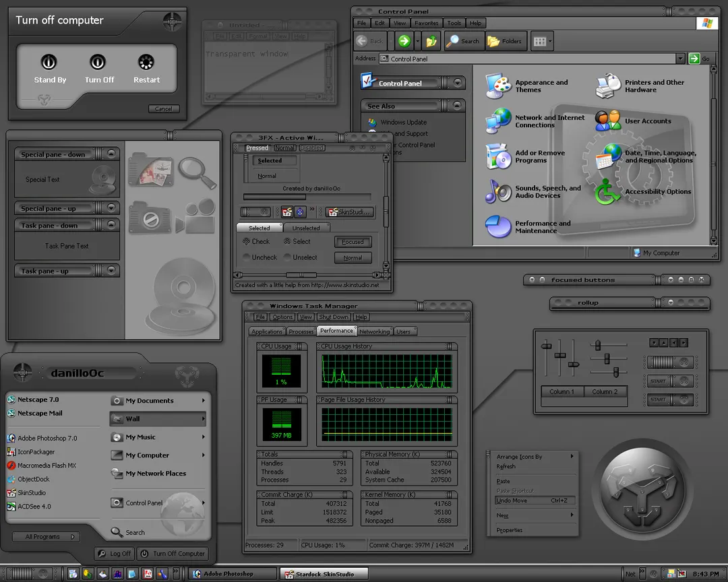Click the Folders toolbar button in Control Panel
This screenshot has width=728, height=582.
click(505, 41)
